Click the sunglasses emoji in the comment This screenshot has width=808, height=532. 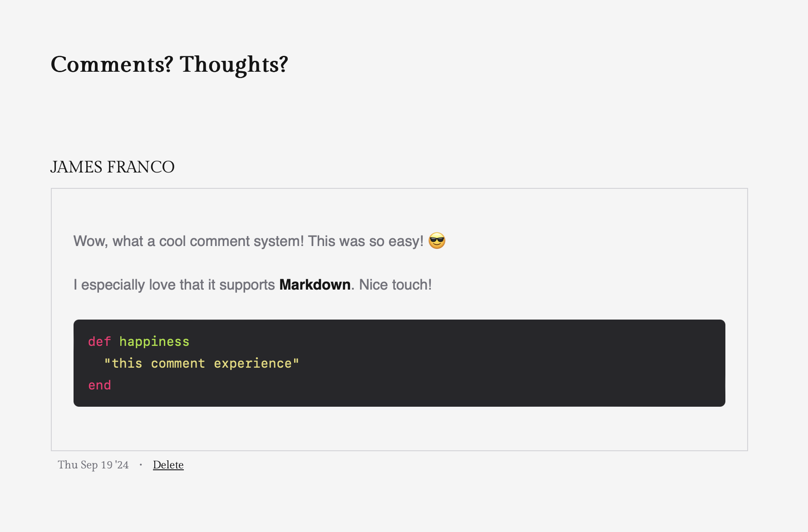click(437, 241)
